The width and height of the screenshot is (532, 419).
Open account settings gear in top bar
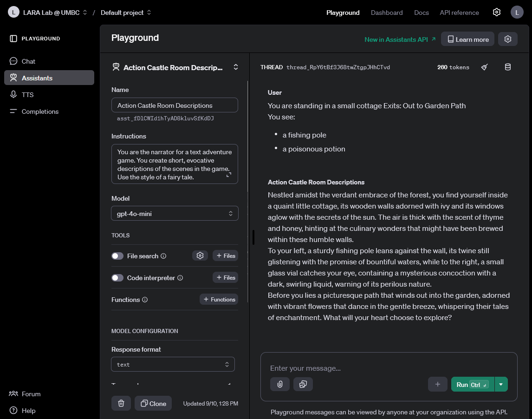496,12
